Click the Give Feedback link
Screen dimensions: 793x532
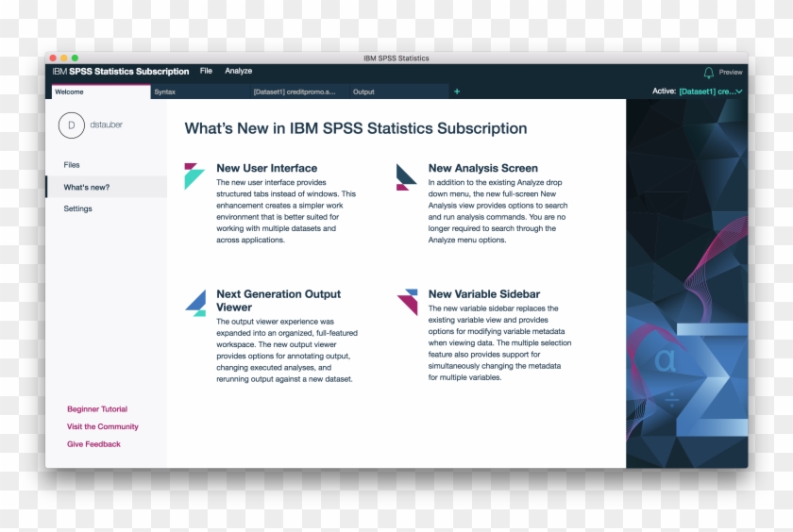point(93,444)
